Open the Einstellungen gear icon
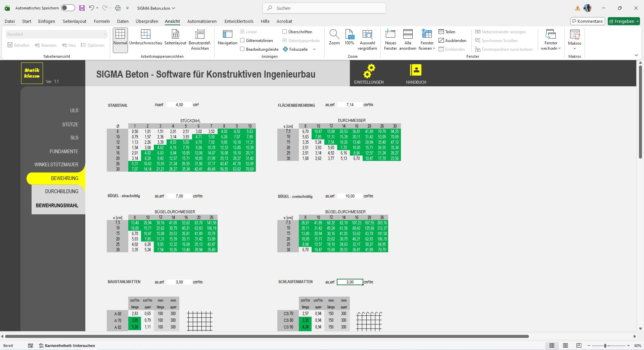Image resolution: width=644 pixels, height=350 pixels. (x=369, y=71)
